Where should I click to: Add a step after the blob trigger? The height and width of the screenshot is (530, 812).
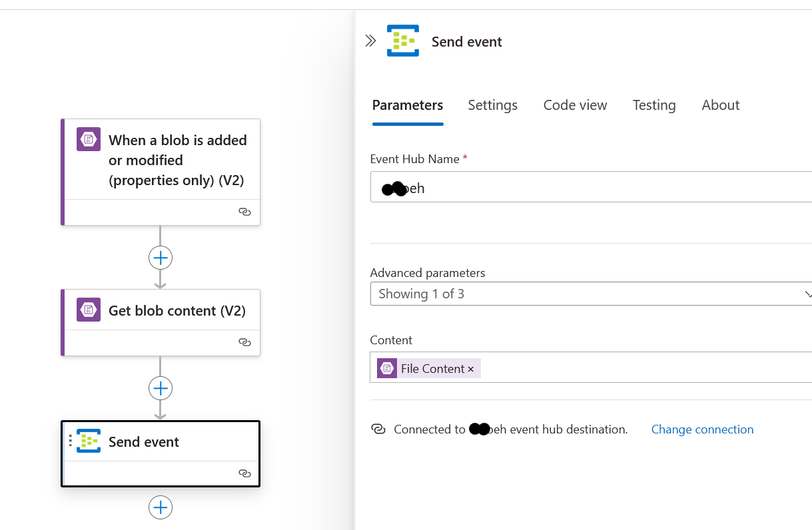(161, 258)
